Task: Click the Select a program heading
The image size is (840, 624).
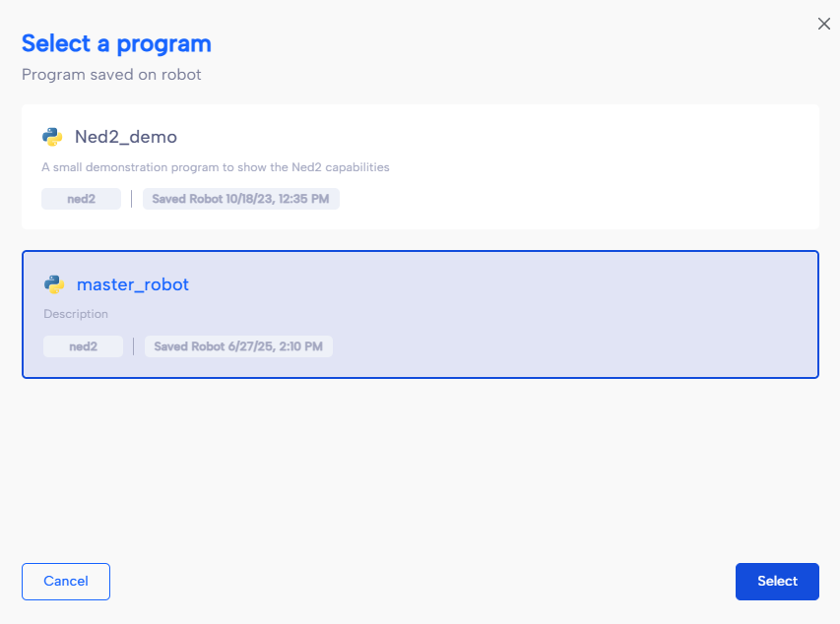Action: pyautogui.click(x=116, y=44)
